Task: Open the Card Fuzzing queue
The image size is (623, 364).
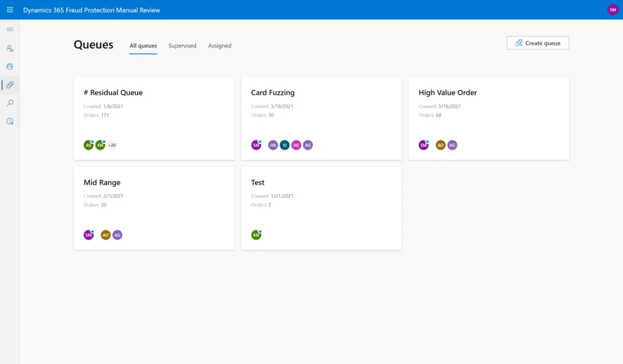Action: 273,93
